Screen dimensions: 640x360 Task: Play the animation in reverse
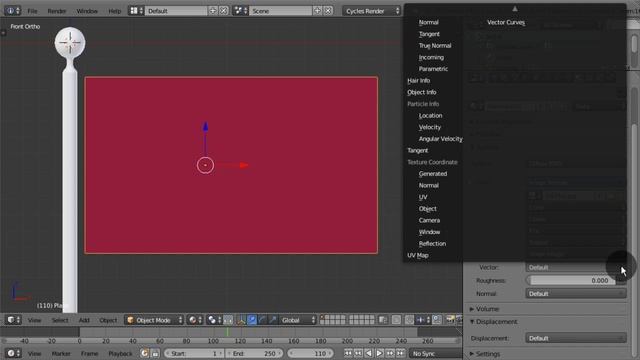click(x=369, y=353)
